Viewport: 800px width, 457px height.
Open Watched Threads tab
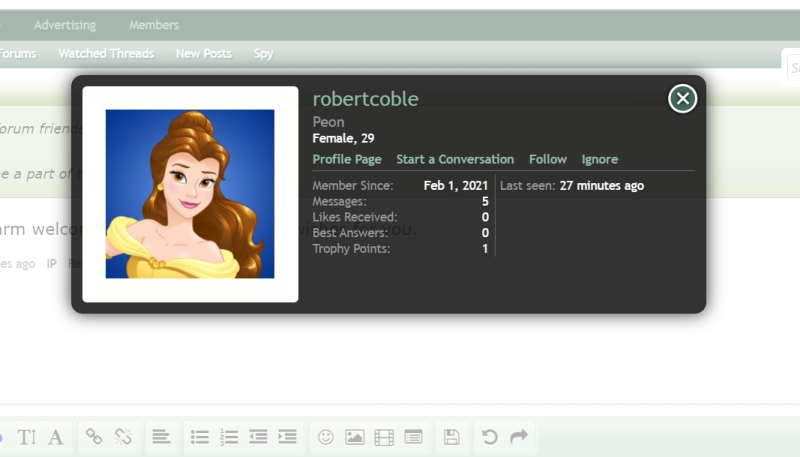pos(106,54)
